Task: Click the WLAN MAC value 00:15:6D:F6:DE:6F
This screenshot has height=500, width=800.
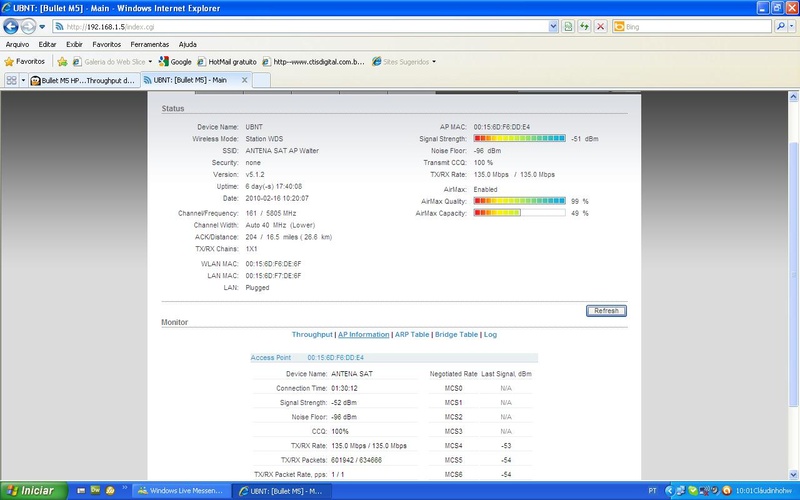Action: pos(273,264)
